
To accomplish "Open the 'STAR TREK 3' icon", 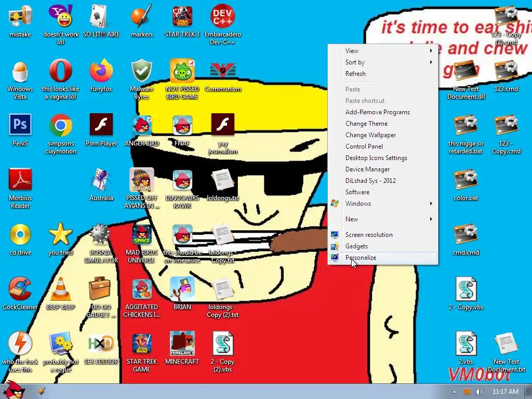I will (x=182, y=17).
